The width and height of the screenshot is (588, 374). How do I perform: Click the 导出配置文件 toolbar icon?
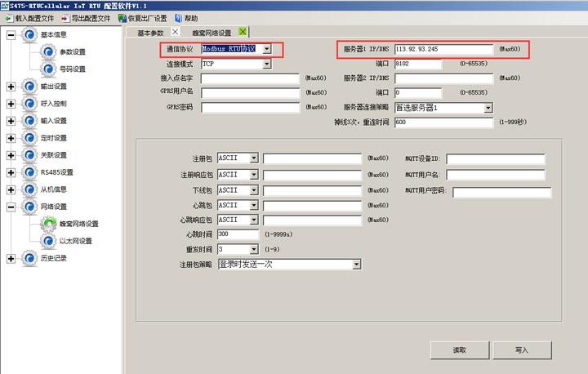click(x=65, y=18)
